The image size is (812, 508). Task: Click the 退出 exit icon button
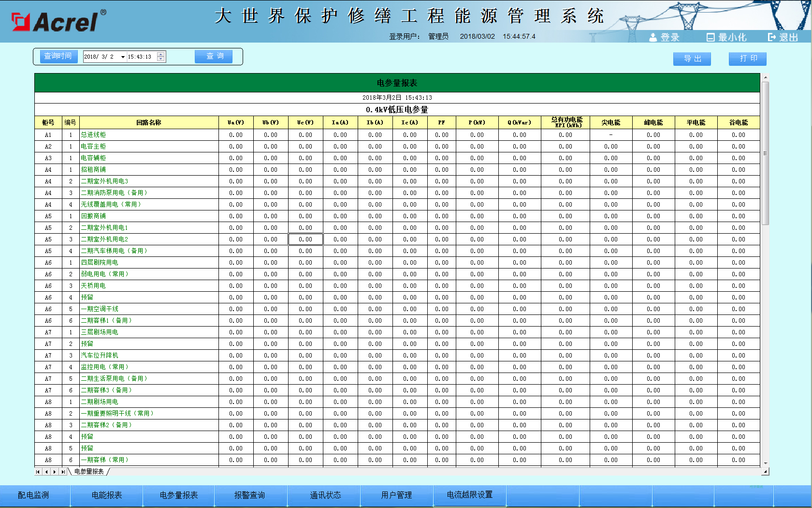[783, 37]
